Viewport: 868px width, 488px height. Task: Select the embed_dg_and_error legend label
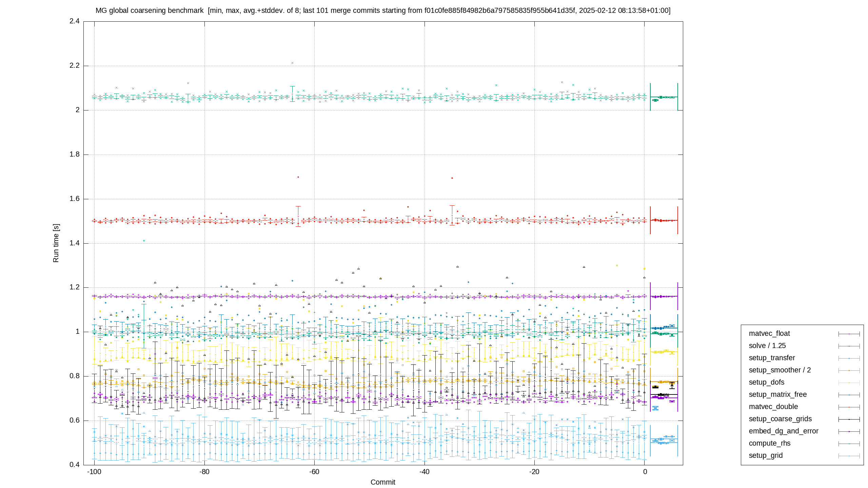(783, 431)
